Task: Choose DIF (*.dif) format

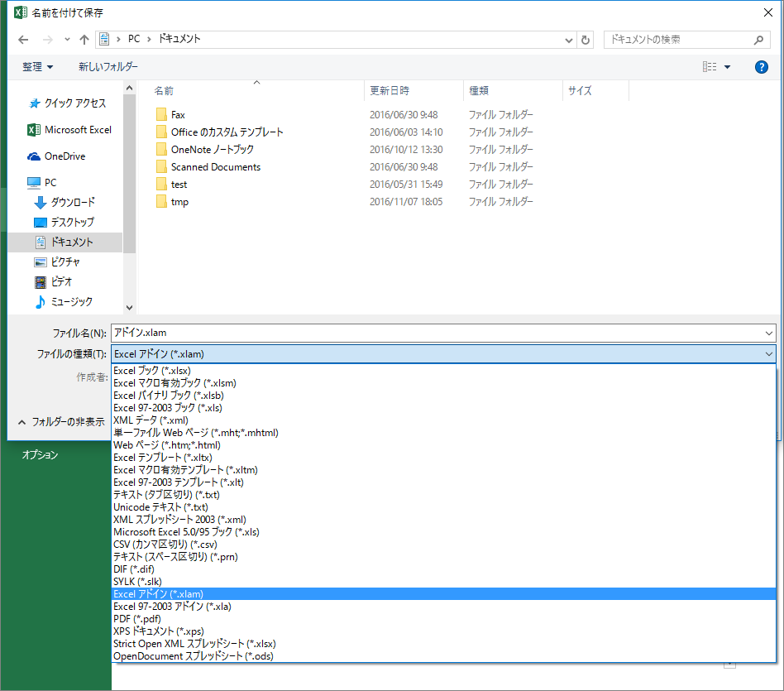Action: pos(443,569)
